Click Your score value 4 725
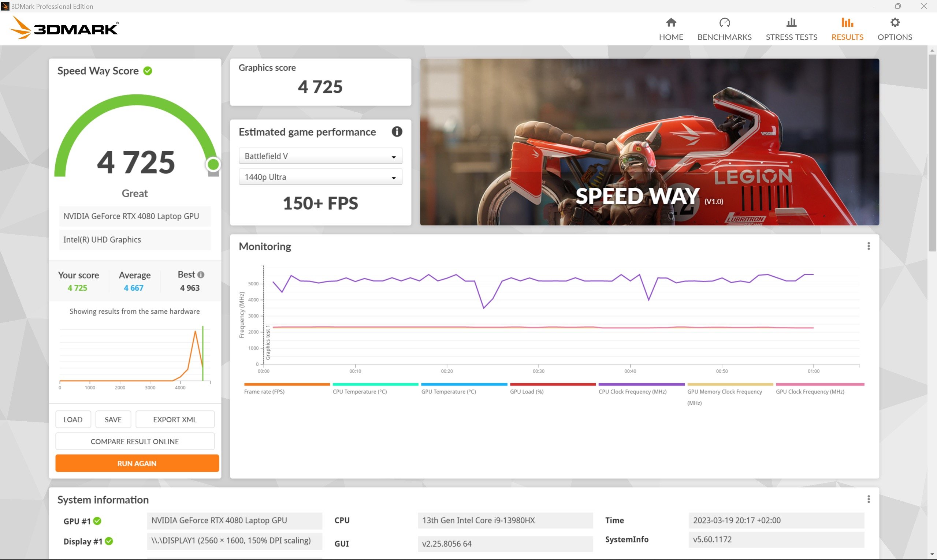This screenshot has height=560, width=937. click(x=77, y=288)
